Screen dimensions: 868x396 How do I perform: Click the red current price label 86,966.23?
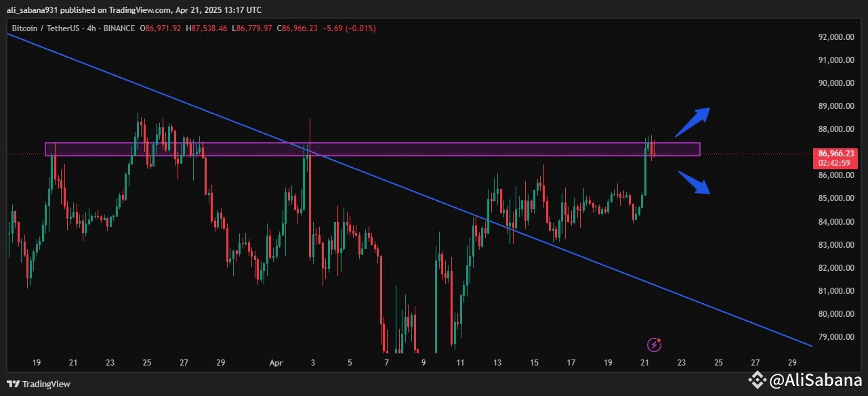pyautogui.click(x=835, y=154)
